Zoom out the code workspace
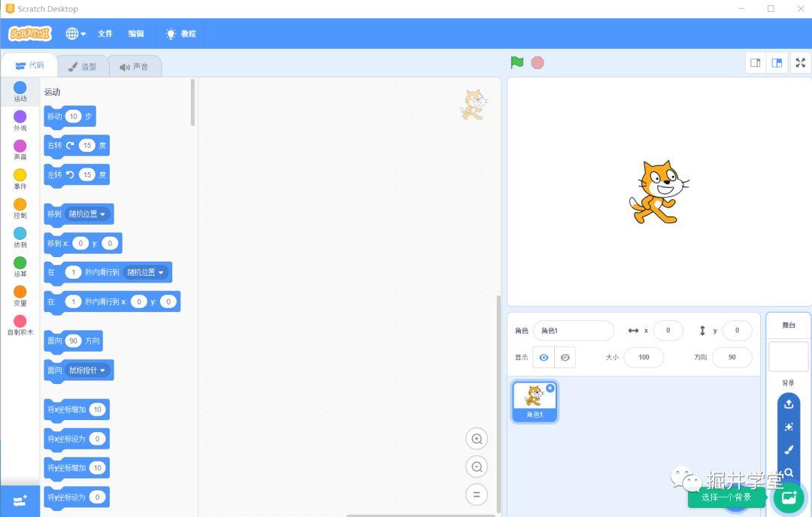The width and height of the screenshot is (812, 517). pos(477,467)
